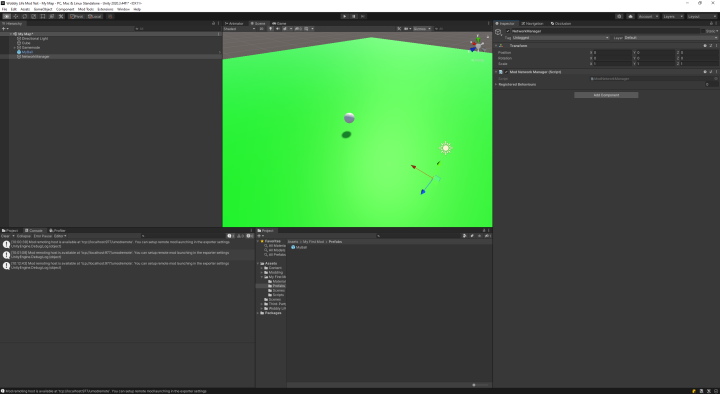Toggle the Static checkbox in Inspector

(703, 31)
